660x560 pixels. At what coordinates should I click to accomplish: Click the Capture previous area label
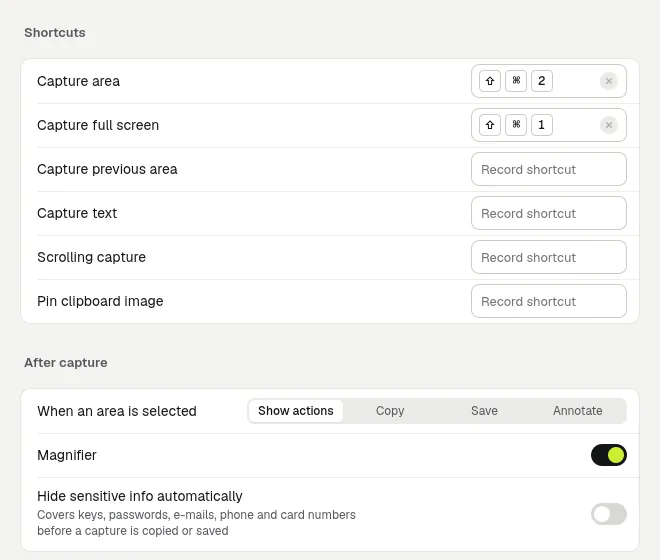click(x=107, y=169)
